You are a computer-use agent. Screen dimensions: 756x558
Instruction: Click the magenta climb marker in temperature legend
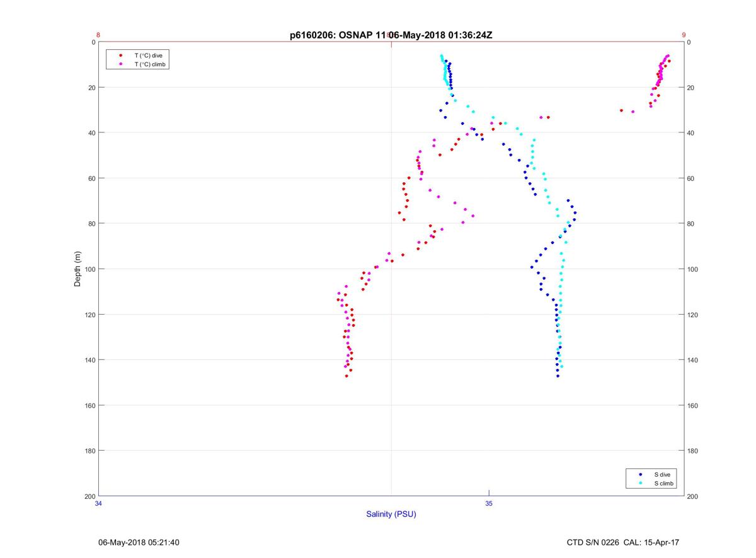click(x=120, y=64)
